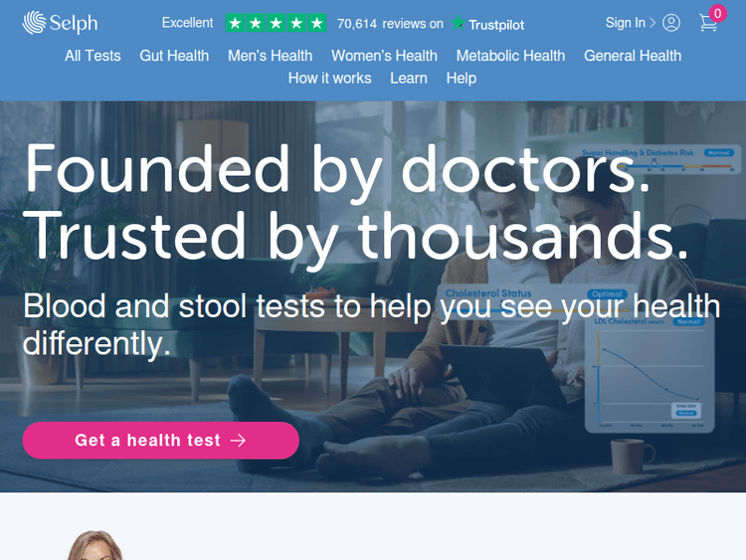The height and width of the screenshot is (560, 746).
Task: Select Women's Health in navigation
Action: pos(384,56)
